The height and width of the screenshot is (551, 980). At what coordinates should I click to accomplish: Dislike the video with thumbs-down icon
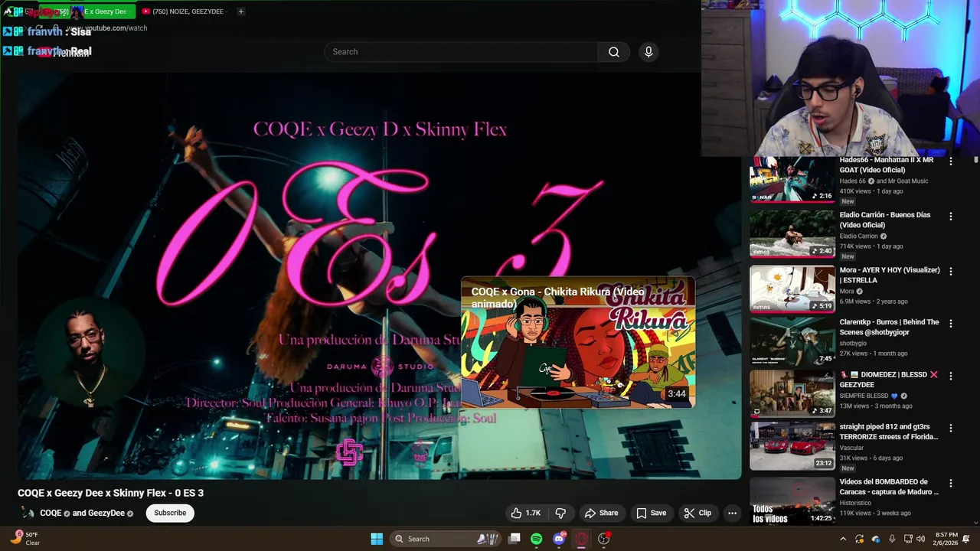[560, 513]
